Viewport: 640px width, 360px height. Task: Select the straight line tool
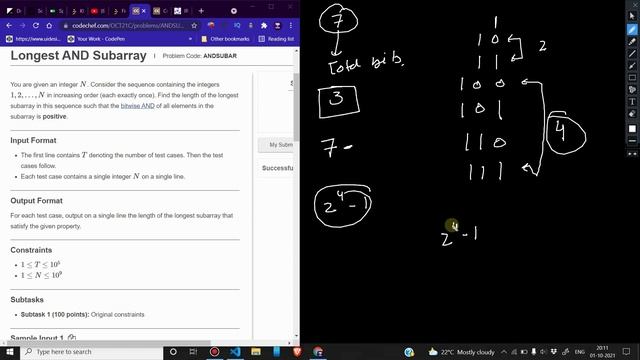pos(632,53)
